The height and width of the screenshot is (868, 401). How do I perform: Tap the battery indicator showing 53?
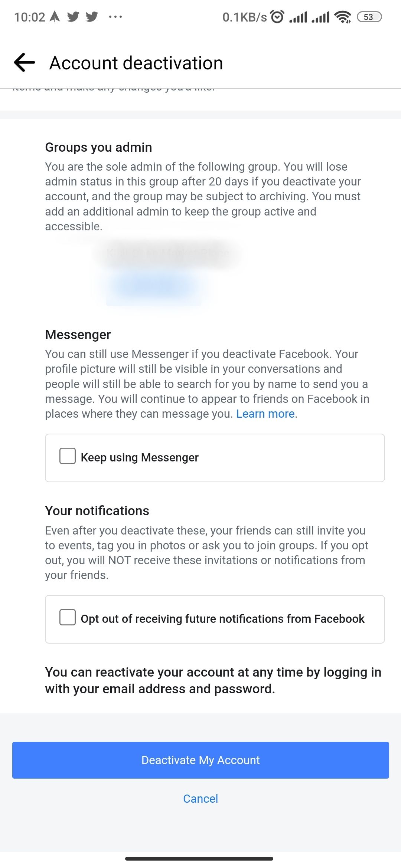[x=369, y=17]
